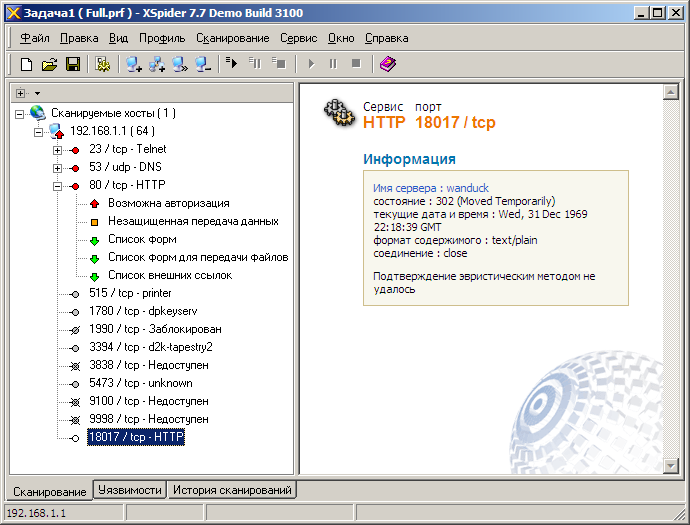Click the Remove host icon
Screen dimensions: 690x525
point(203,64)
